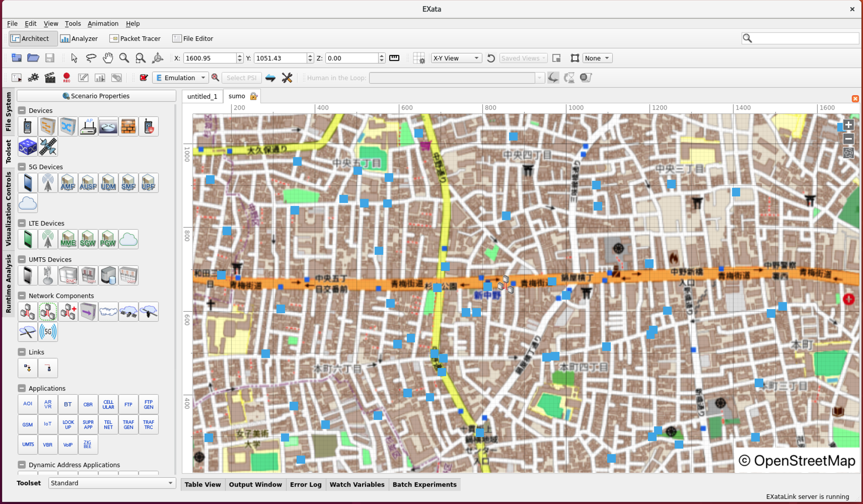Switch to File Editor mode
Image resolution: width=863 pixels, height=504 pixels.
tap(193, 38)
